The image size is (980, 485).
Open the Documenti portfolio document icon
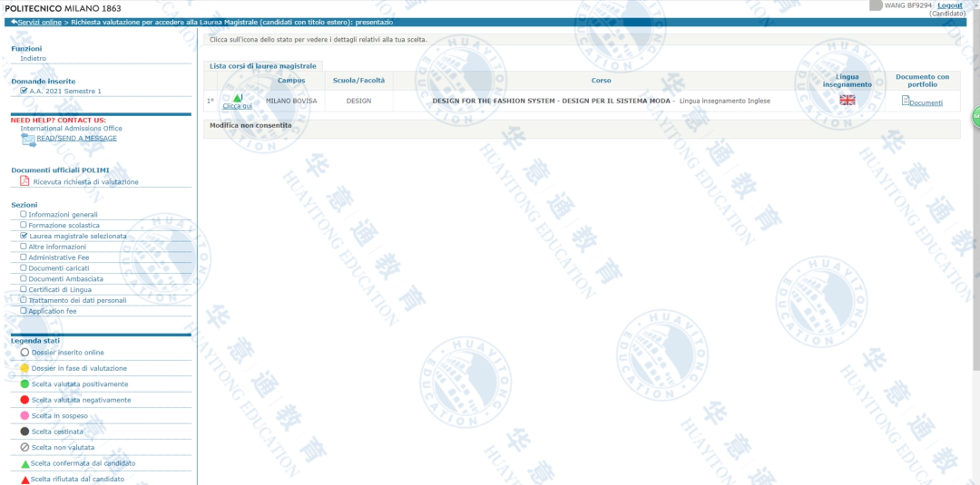(x=905, y=101)
